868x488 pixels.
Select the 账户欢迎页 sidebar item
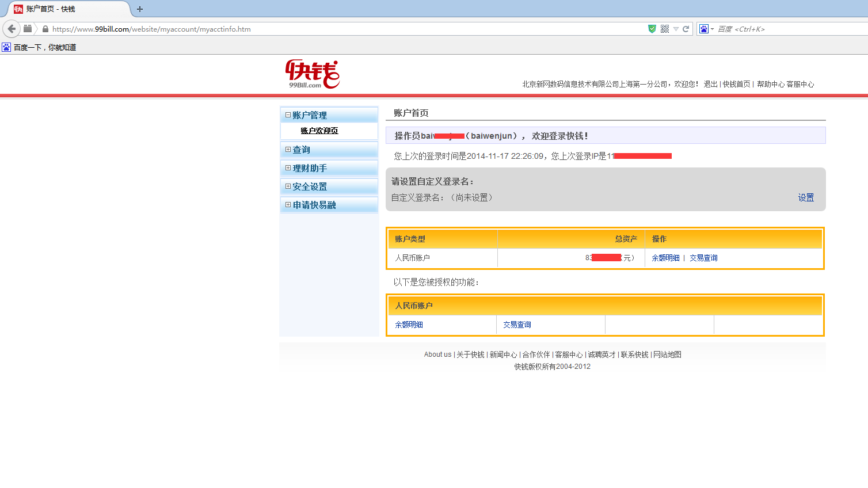coord(319,131)
